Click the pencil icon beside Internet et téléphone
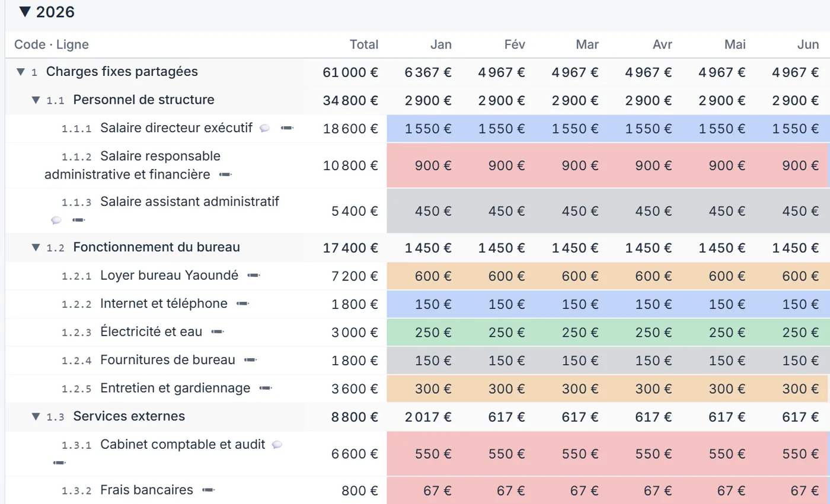The width and height of the screenshot is (830, 504). coord(242,304)
